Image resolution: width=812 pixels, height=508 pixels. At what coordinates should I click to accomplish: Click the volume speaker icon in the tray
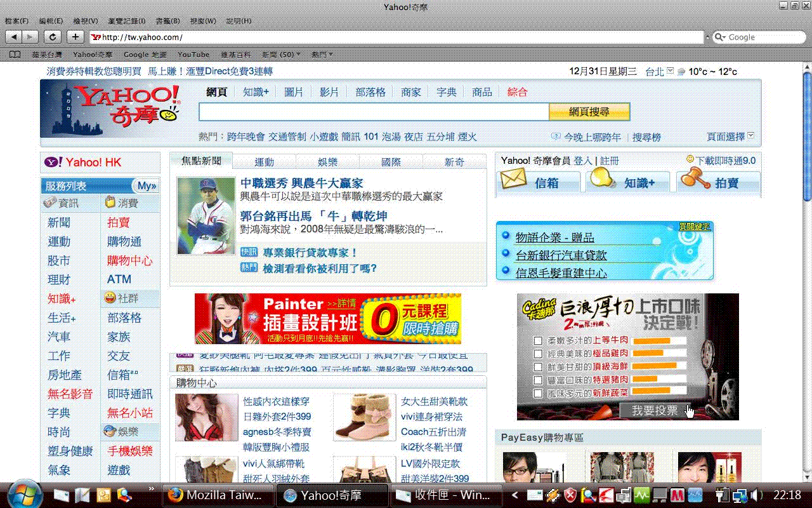755,495
